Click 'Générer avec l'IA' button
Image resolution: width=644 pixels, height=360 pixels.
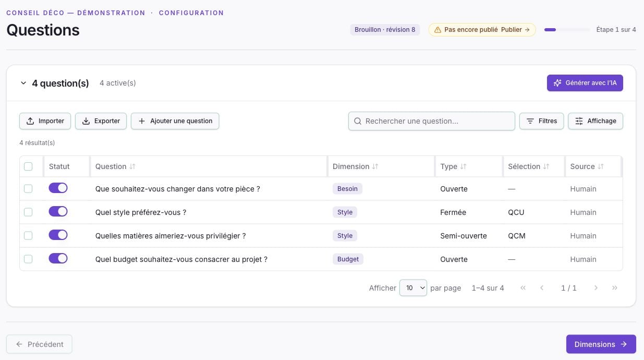pos(585,83)
